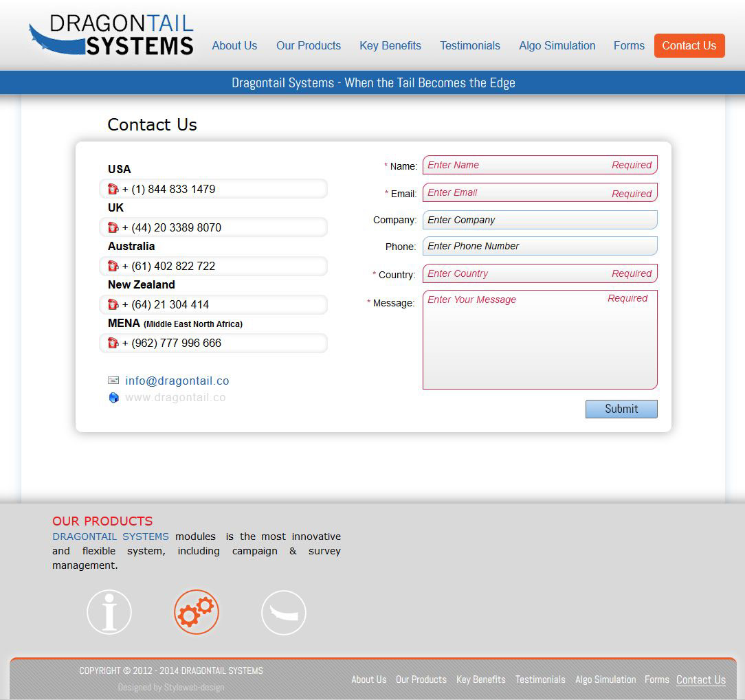The height and width of the screenshot is (700, 745).
Task: Open Algo Simulation in the footer menu
Action: (x=605, y=679)
